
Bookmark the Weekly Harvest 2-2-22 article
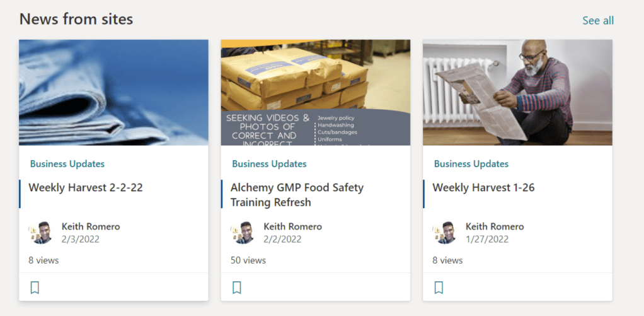(x=35, y=288)
